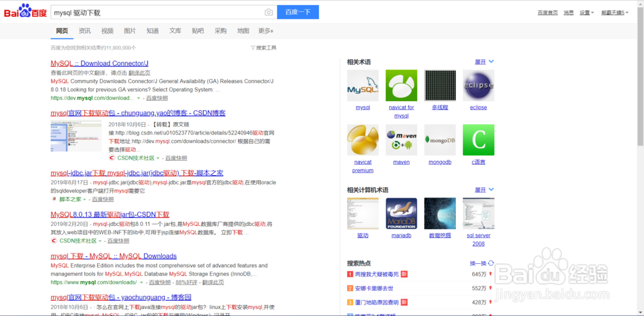
Task: Click CSDN blog result thumbnail image
Action: (76, 136)
